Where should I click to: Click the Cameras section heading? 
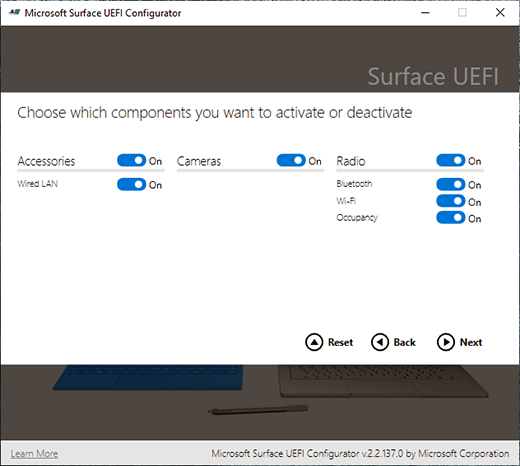[199, 161]
